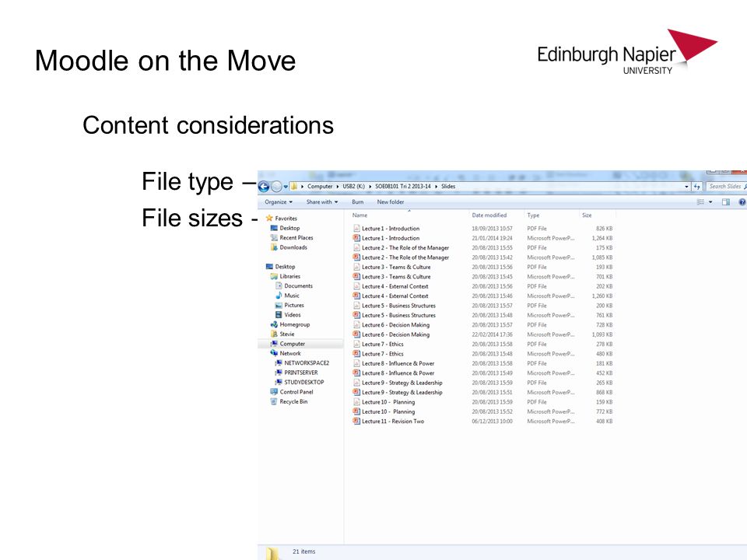This screenshot has height=560, width=747.
Task: Click the refresh button beside address bar
Action: (x=697, y=187)
